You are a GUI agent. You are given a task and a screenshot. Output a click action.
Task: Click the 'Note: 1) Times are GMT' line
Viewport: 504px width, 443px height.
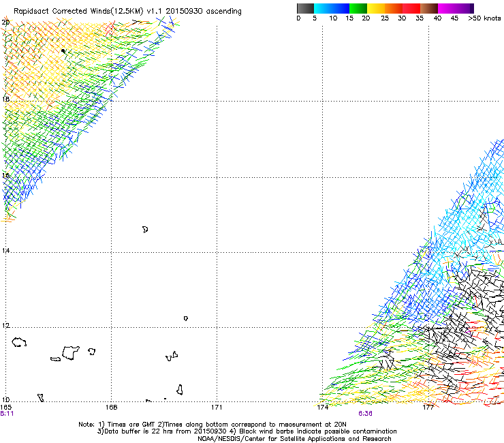pos(212,425)
